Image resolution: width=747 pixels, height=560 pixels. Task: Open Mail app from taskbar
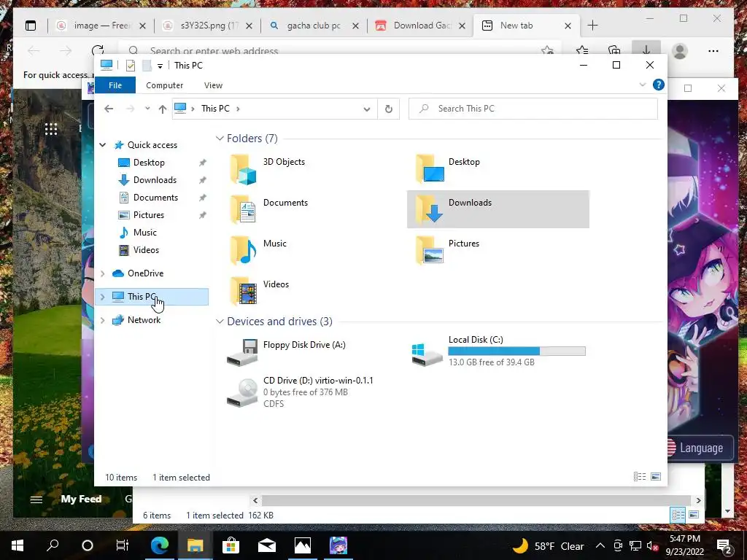click(267, 545)
